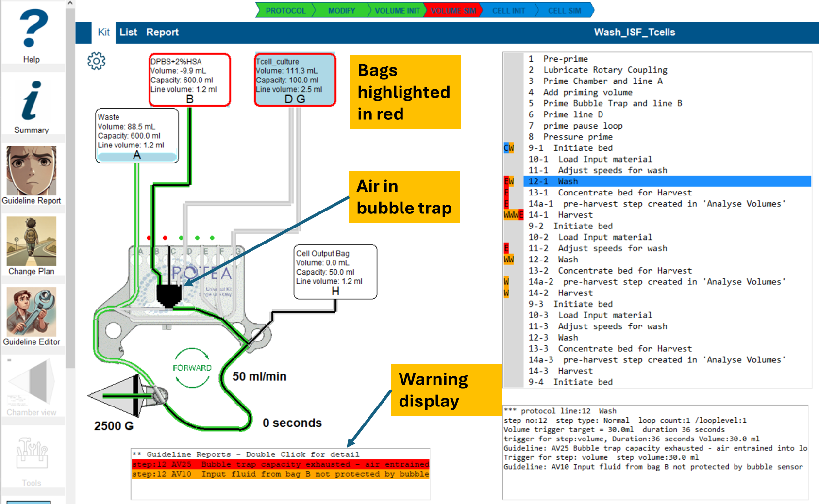The height and width of the screenshot is (504, 819).
Task: Click the MODIFY workflow stage
Action: point(341,11)
